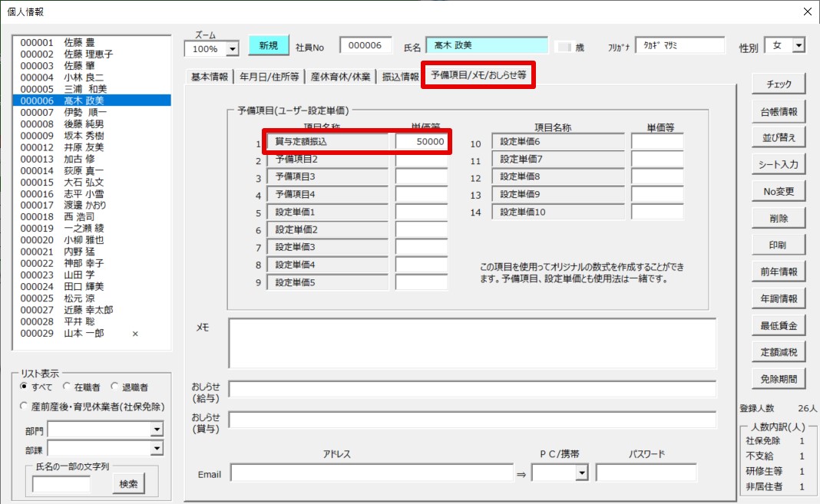Click the メモ text area
Image resolution: width=820 pixels, height=504 pixels.
point(471,343)
